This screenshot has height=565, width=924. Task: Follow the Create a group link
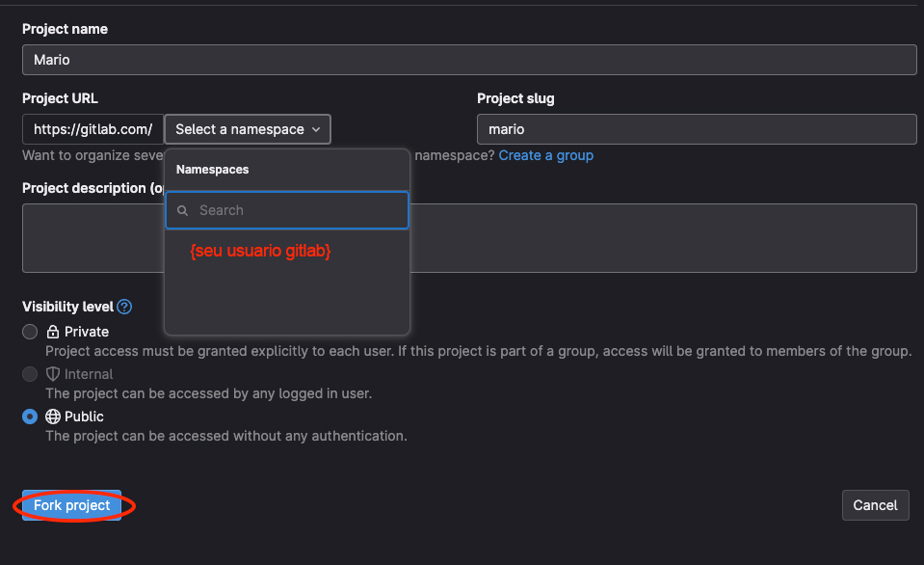[x=545, y=155]
